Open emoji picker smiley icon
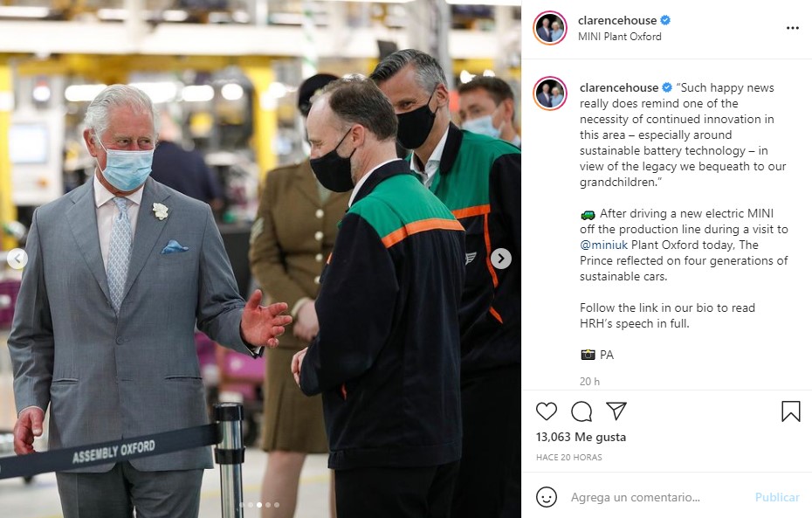Screen dimensions: 812x518 [547, 497]
